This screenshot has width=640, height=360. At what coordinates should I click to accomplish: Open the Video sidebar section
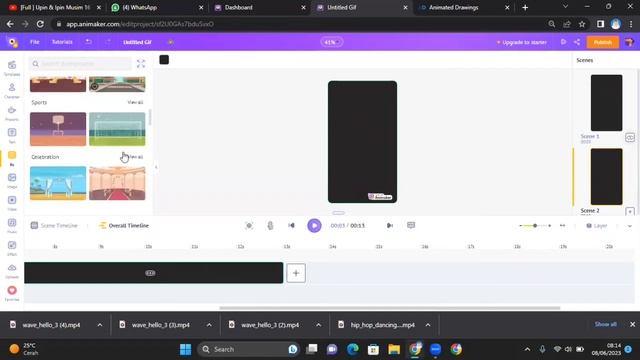[12, 202]
